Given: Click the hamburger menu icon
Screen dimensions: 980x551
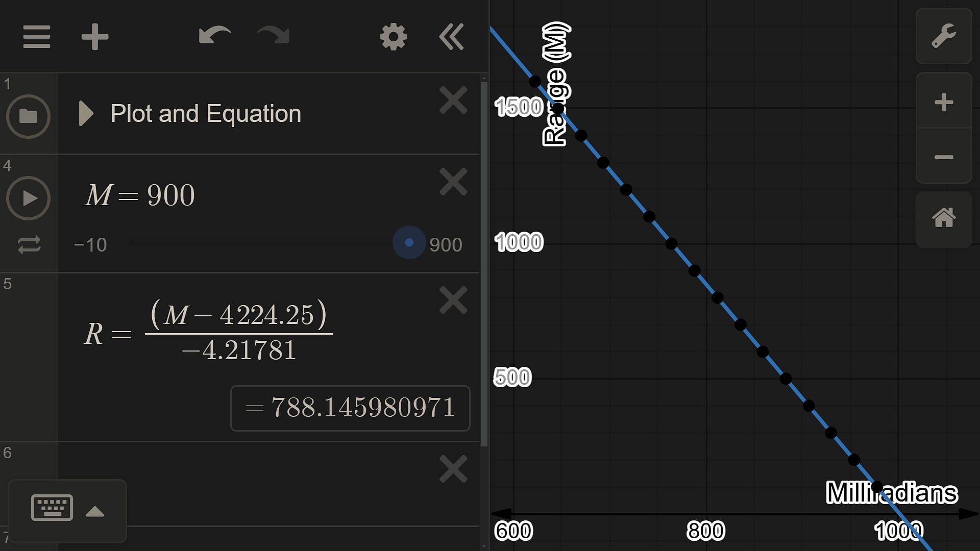Looking at the screenshot, I should [36, 36].
